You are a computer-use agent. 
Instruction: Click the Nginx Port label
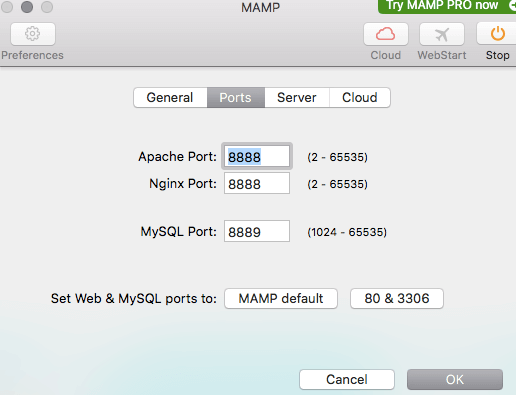183,183
